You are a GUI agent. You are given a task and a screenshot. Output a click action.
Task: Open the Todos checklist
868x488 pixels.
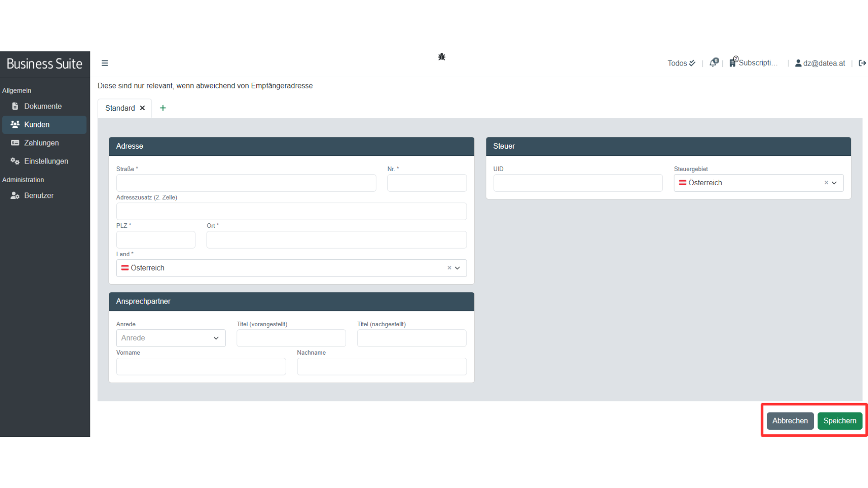click(x=681, y=63)
